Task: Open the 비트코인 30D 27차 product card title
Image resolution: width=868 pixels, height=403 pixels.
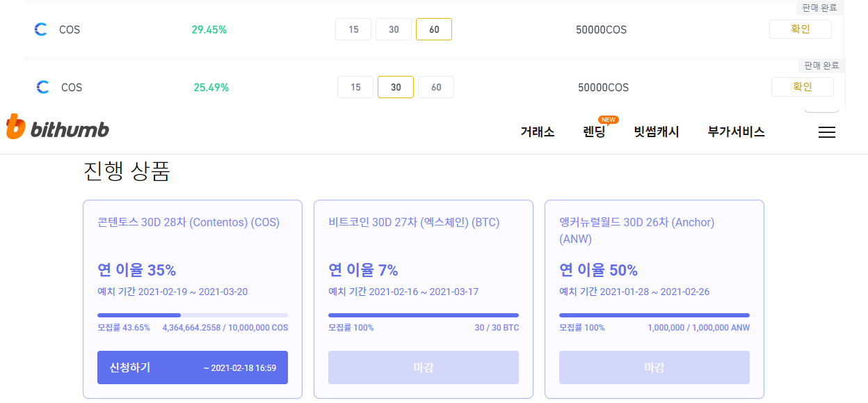Action: pos(413,223)
